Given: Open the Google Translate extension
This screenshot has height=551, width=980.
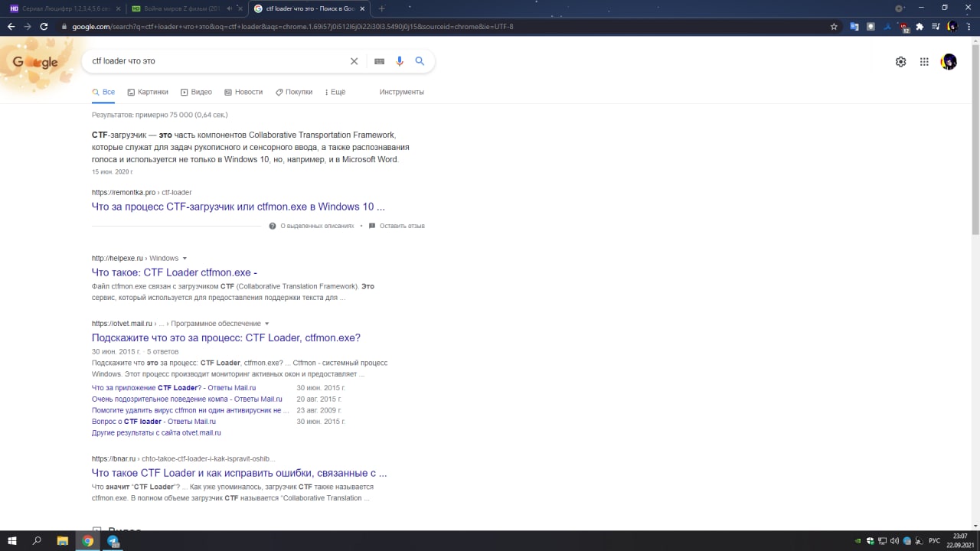Looking at the screenshot, I should pos(854,26).
